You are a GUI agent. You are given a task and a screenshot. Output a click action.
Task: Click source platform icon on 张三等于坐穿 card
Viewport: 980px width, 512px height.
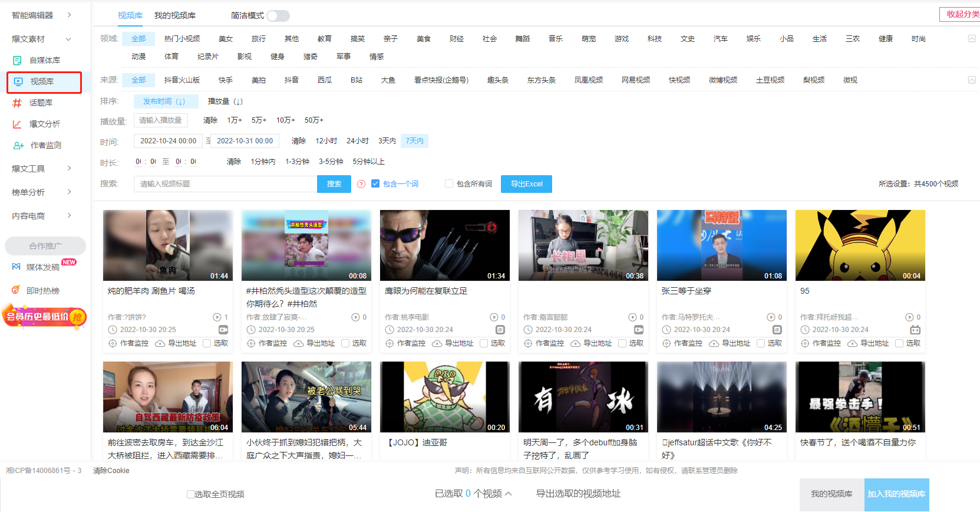point(777,330)
